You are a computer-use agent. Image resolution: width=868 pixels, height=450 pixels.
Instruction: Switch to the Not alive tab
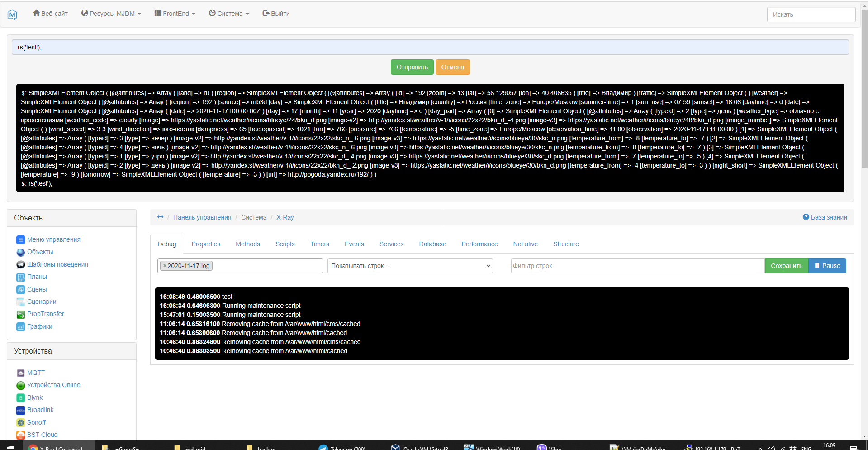coord(525,244)
